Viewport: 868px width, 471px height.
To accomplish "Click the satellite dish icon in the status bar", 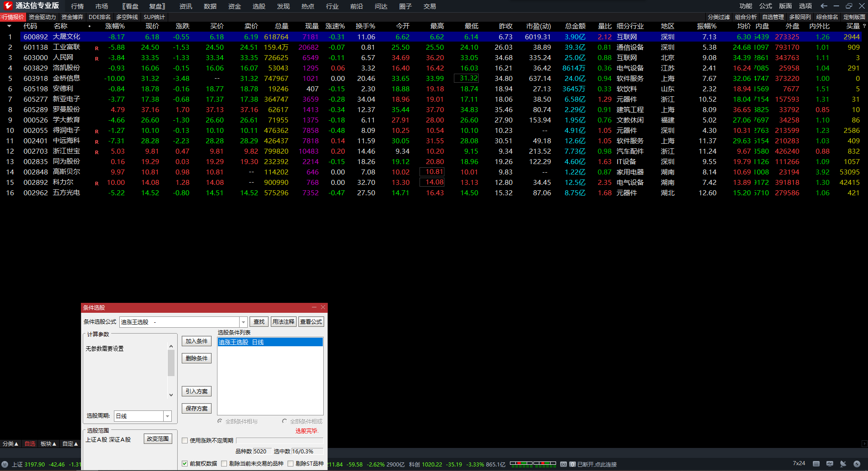I will [843, 464].
